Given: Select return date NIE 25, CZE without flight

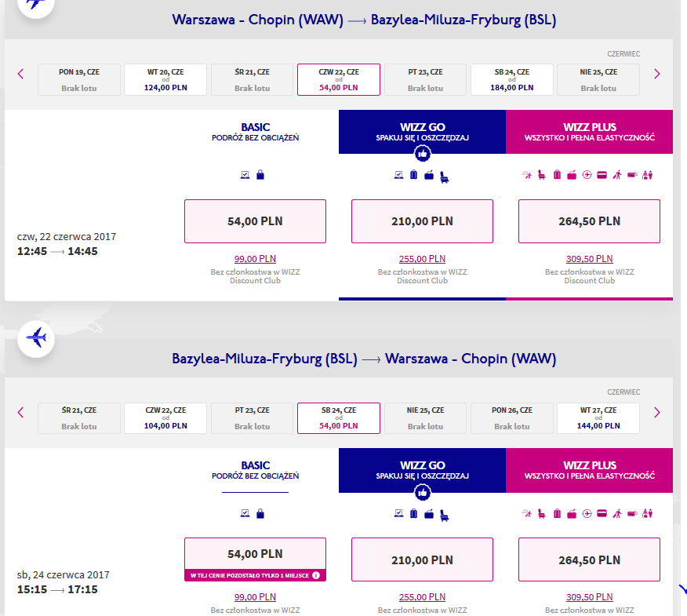Looking at the screenshot, I should [425, 417].
